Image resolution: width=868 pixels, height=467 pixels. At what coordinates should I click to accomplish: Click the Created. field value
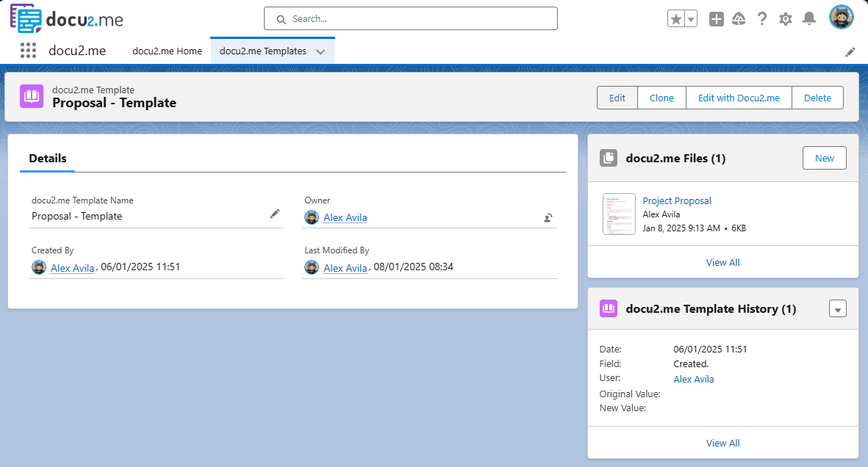(x=691, y=363)
